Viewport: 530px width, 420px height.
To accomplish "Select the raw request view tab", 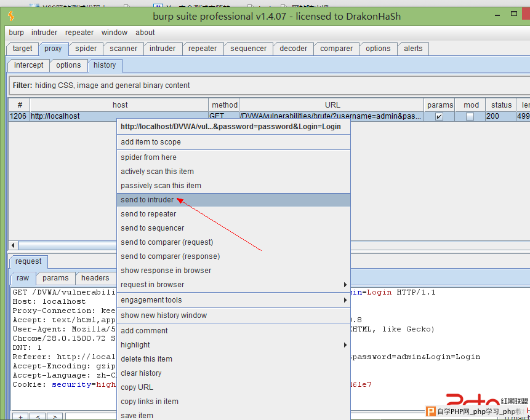I will (23, 278).
